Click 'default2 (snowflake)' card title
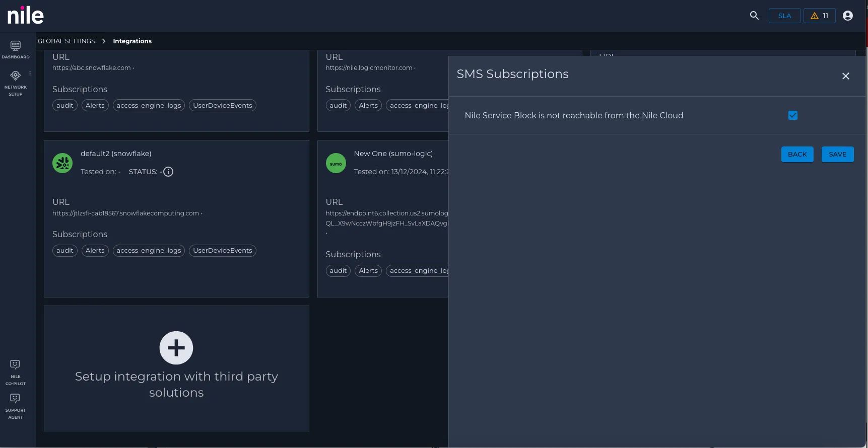 coord(116,154)
